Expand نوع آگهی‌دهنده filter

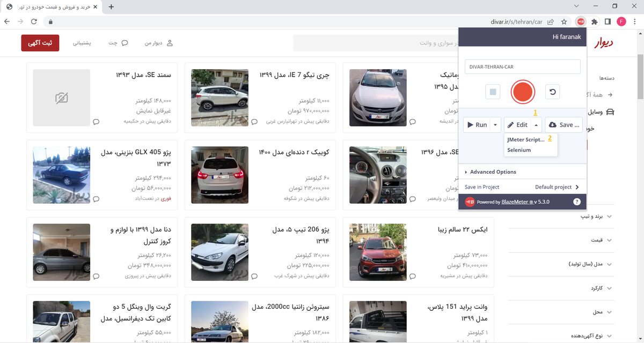pos(561,335)
